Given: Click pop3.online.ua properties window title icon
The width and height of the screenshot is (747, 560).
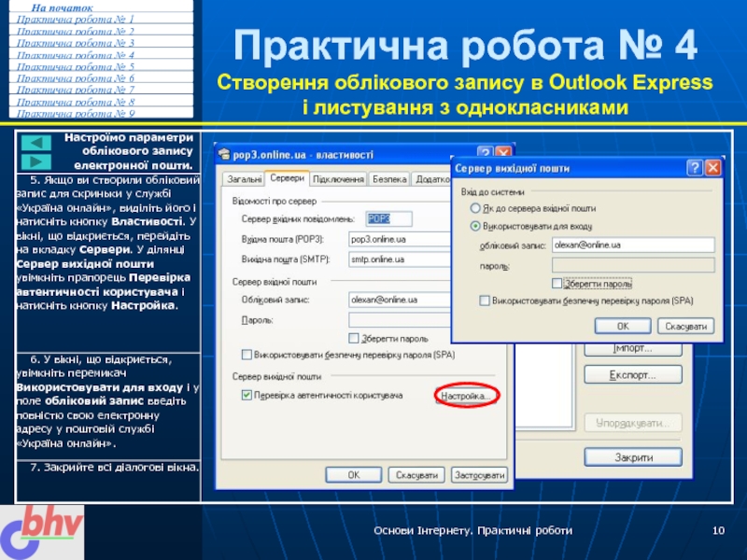Looking at the screenshot, I should 223,154.
